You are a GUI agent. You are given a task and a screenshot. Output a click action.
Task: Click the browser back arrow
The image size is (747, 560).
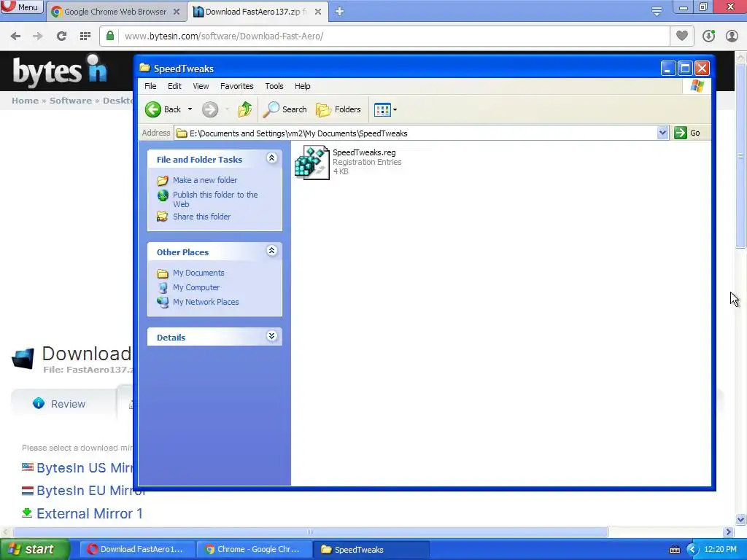coord(16,36)
